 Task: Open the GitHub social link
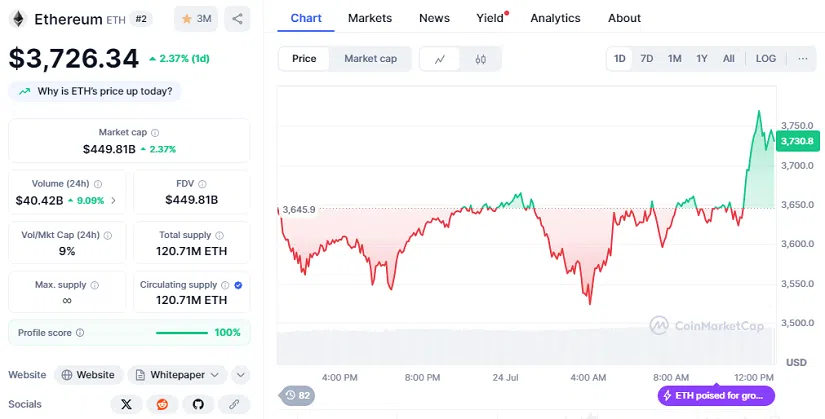[198, 404]
